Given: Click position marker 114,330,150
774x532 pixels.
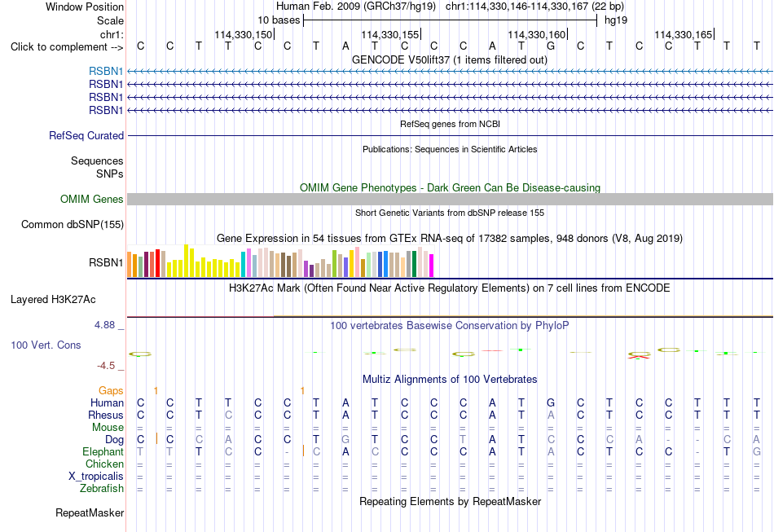Looking at the screenshot, I should (244, 34).
